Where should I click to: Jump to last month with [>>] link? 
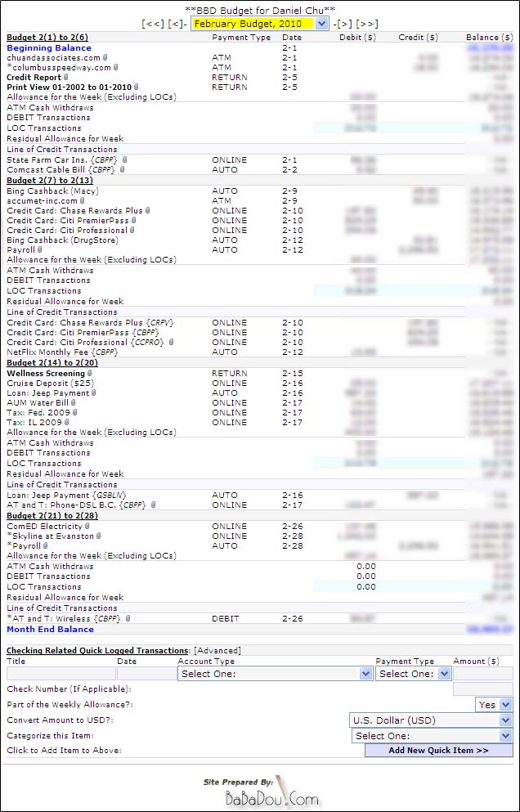[x=366, y=24]
